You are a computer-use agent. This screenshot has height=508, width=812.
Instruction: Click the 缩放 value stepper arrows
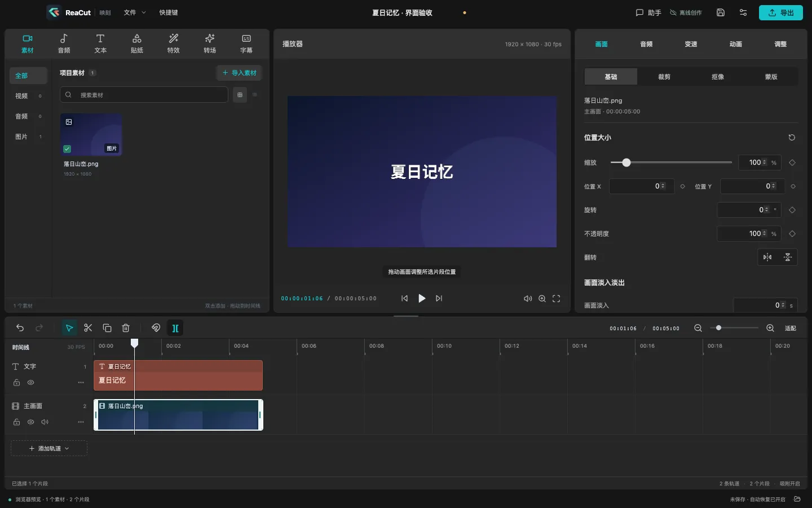coord(764,163)
